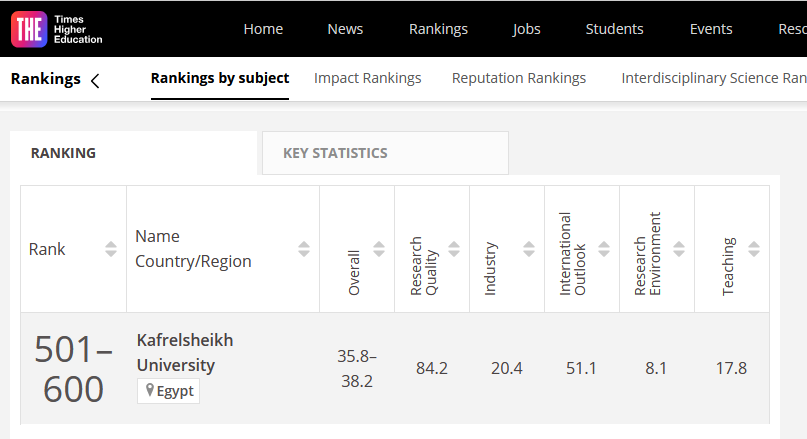
Task: Select Rankings by subject navigation item
Action: coord(220,78)
